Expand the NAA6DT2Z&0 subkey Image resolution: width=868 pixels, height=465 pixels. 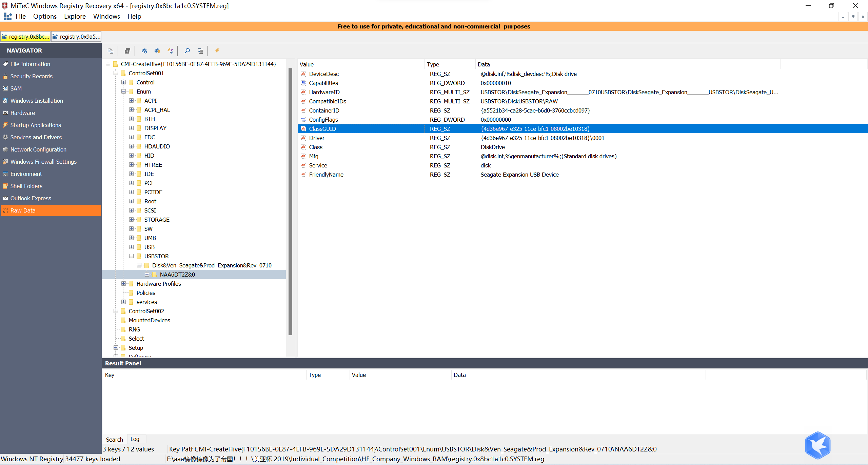(147, 275)
